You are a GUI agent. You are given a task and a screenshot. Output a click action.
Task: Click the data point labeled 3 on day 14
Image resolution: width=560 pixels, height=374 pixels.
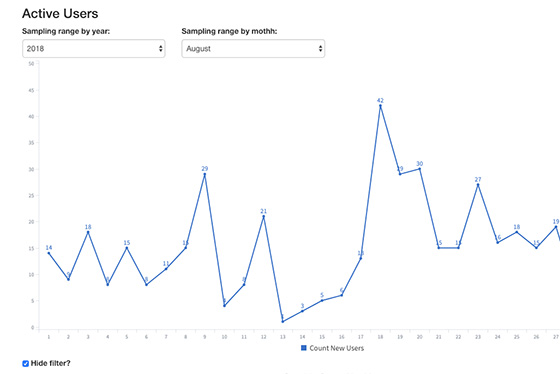302,311
